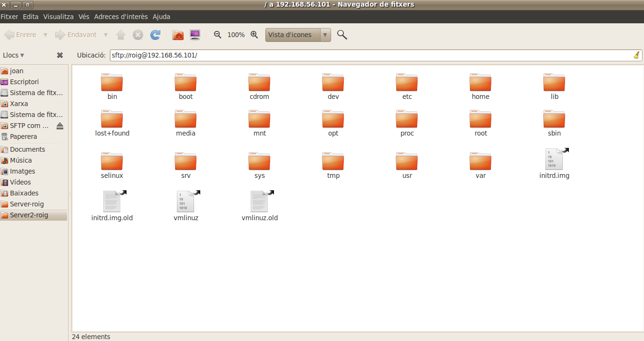This screenshot has width=644, height=341.
Task: Expand the Llocs sidebar selector
Action: coord(13,55)
